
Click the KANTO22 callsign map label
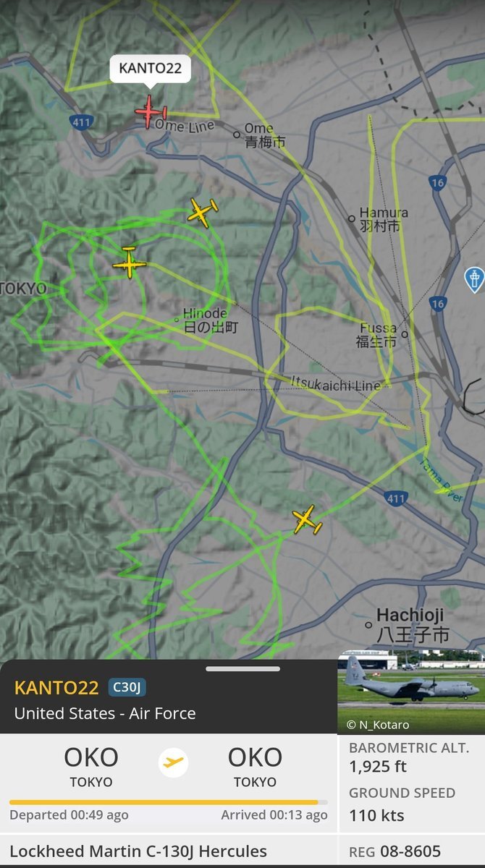coord(151,70)
